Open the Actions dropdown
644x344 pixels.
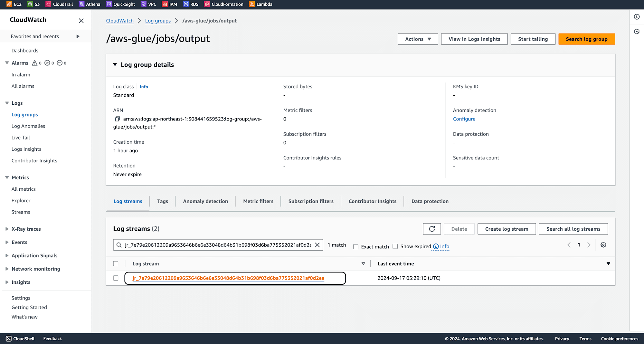click(418, 39)
